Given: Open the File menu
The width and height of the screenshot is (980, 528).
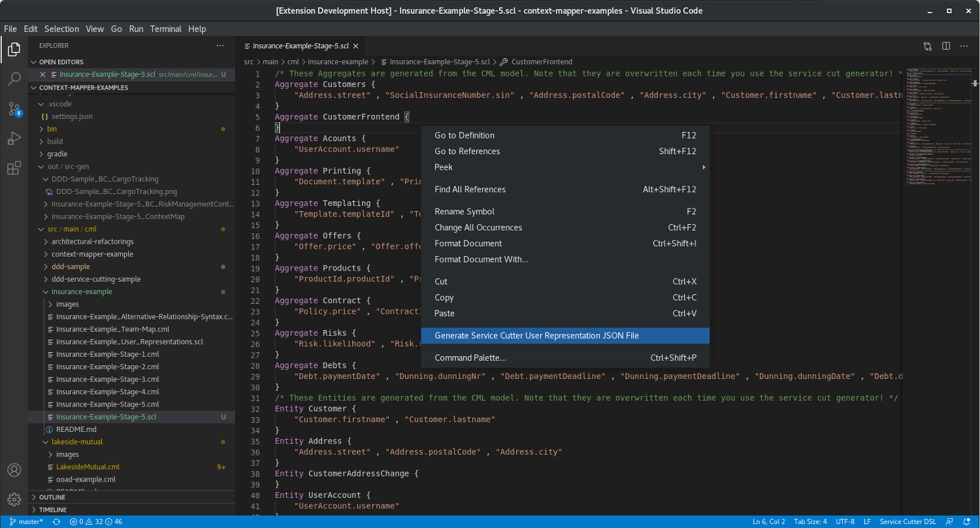Looking at the screenshot, I should 10,29.
